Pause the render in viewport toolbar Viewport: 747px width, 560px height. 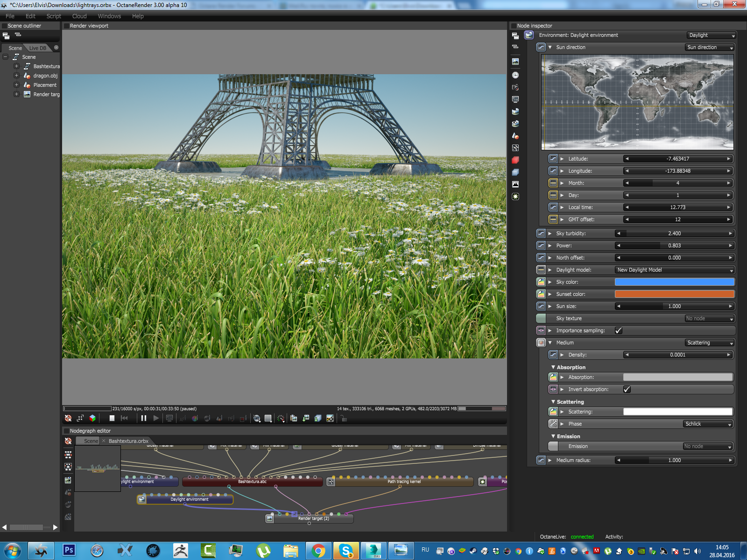coord(144,419)
